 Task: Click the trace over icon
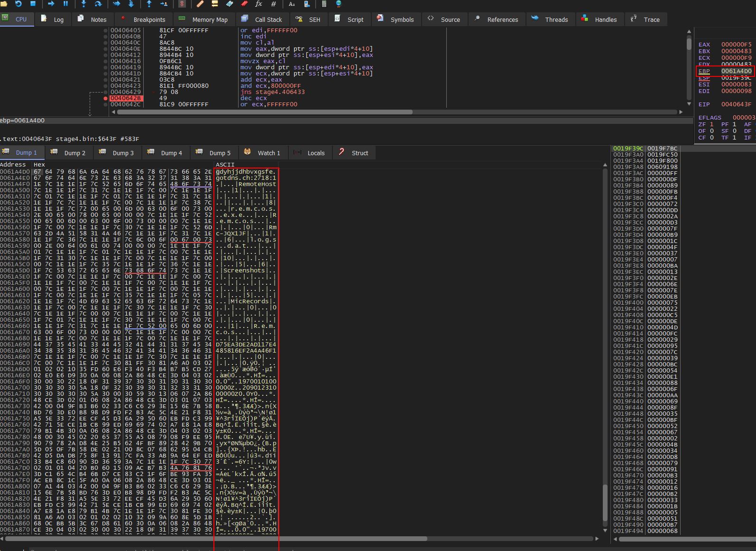coord(131,3)
